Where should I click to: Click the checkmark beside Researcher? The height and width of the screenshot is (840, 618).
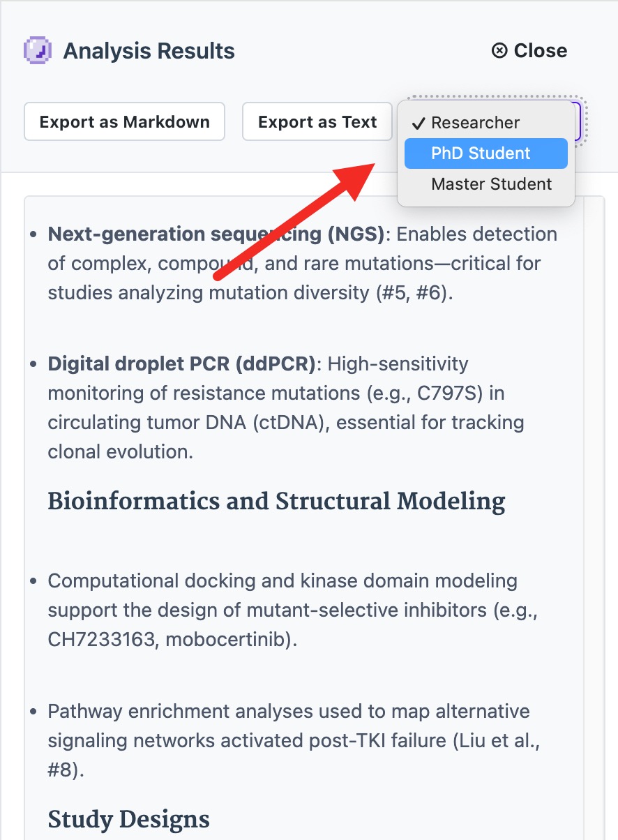point(419,123)
